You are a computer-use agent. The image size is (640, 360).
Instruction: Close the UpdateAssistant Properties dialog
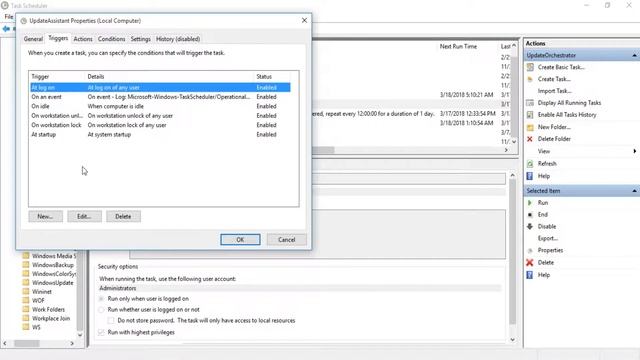click(304, 20)
